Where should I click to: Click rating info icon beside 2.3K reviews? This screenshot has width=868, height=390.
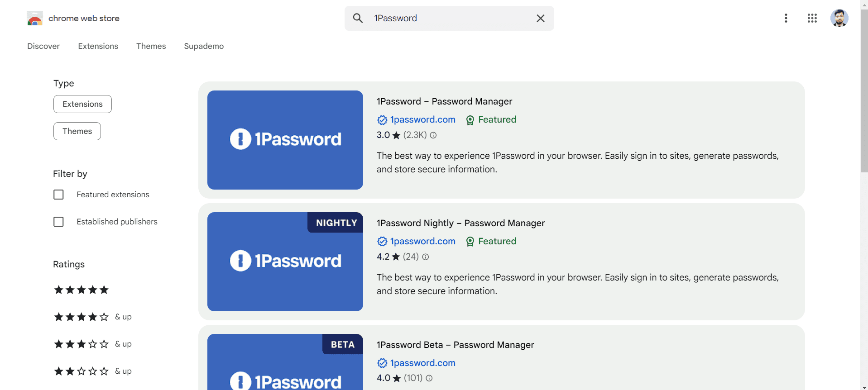(x=433, y=135)
